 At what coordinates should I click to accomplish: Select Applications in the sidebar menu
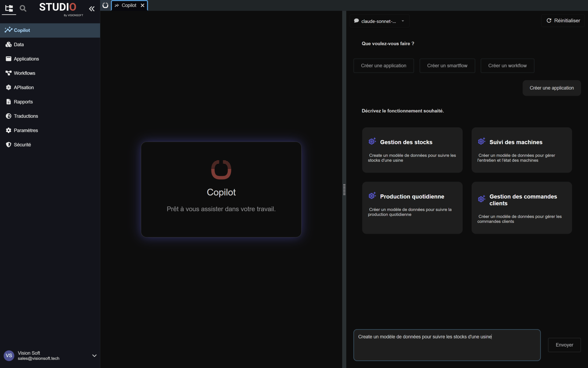[26, 59]
